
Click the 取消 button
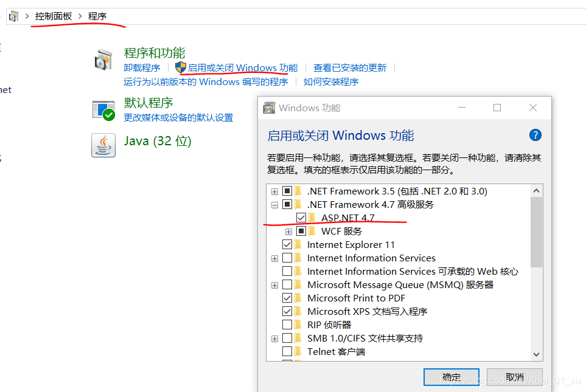tap(515, 377)
